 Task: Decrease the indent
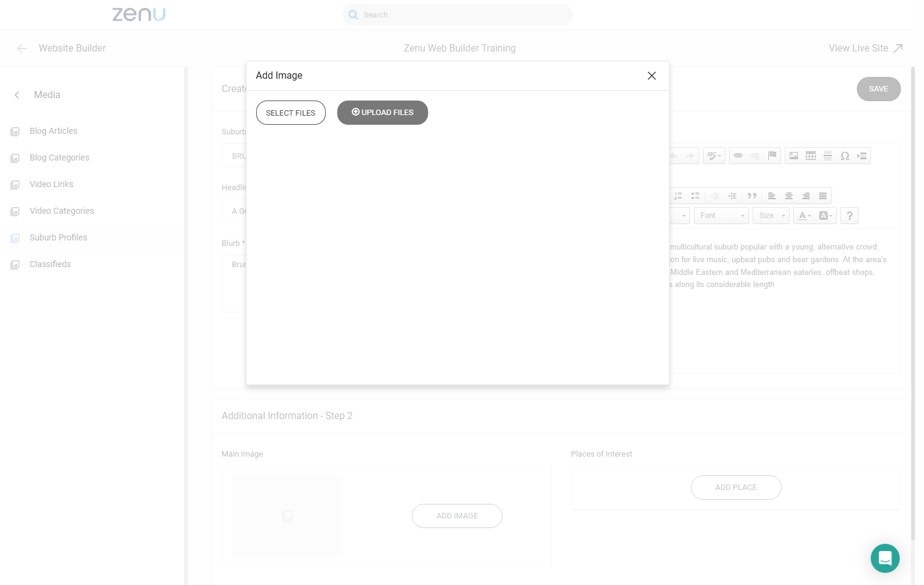pos(715,196)
